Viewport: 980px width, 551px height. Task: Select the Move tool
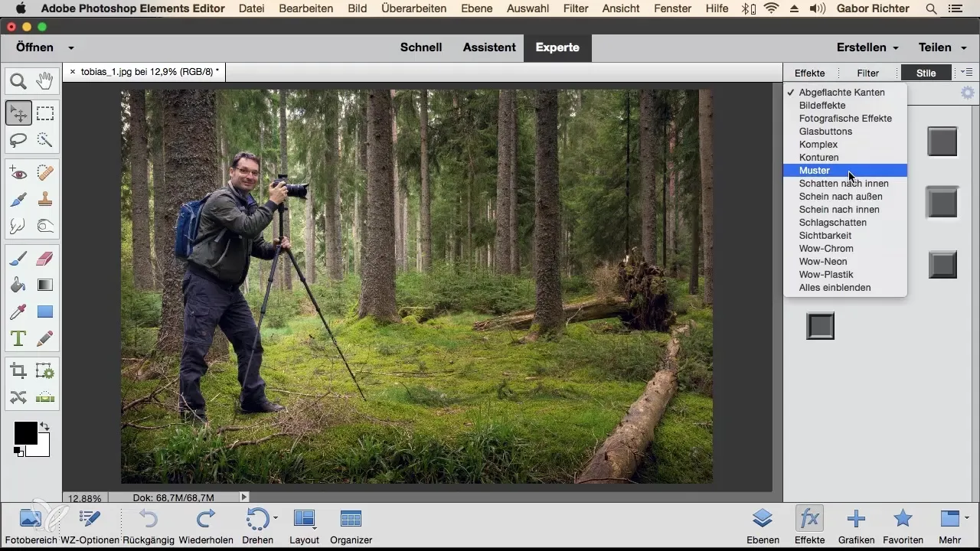point(18,113)
